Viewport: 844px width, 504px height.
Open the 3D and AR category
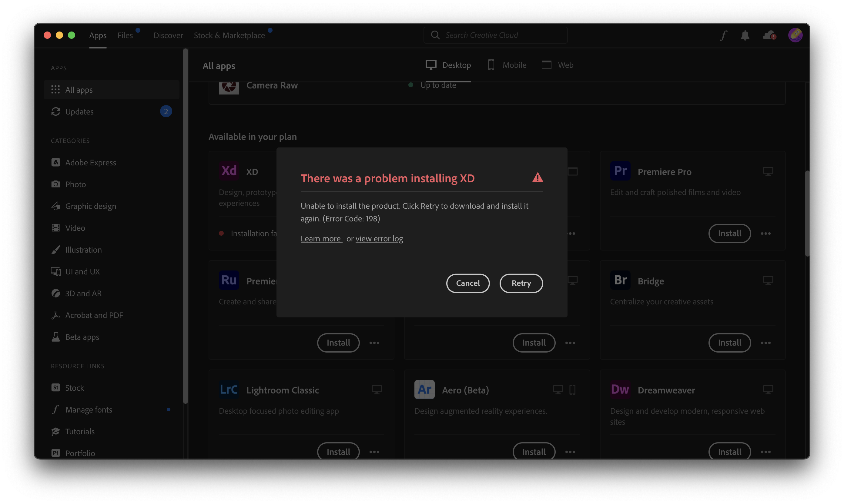(x=112, y=293)
